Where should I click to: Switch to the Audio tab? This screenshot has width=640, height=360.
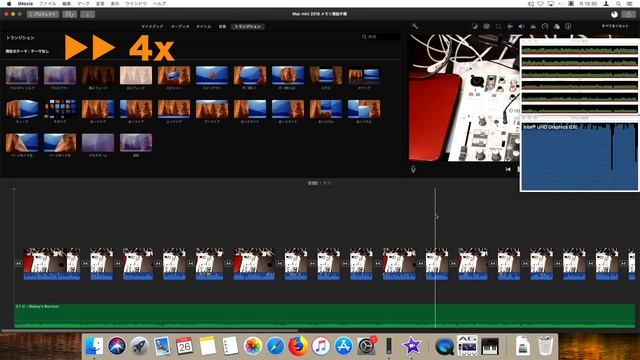click(180, 27)
